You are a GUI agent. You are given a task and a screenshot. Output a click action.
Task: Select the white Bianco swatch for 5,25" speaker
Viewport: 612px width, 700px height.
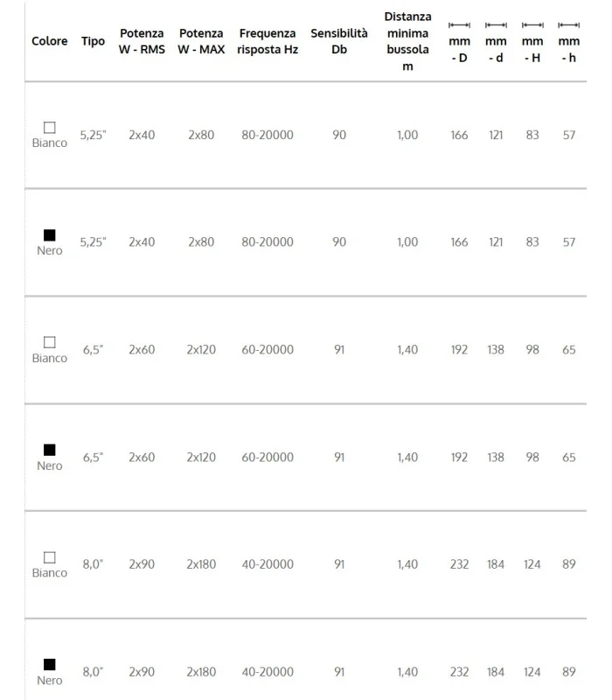coord(50,128)
